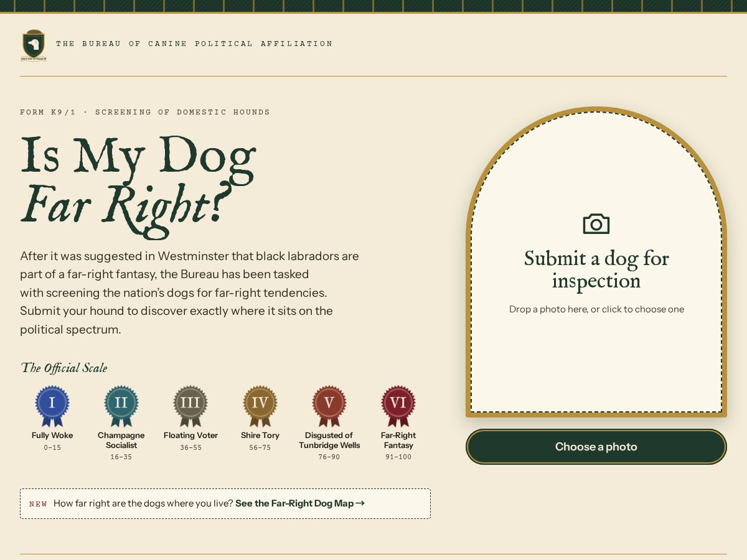This screenshot has height=560, width=747.
Task: Click the '76–90' score range
Action: click(x=329, y=457)
